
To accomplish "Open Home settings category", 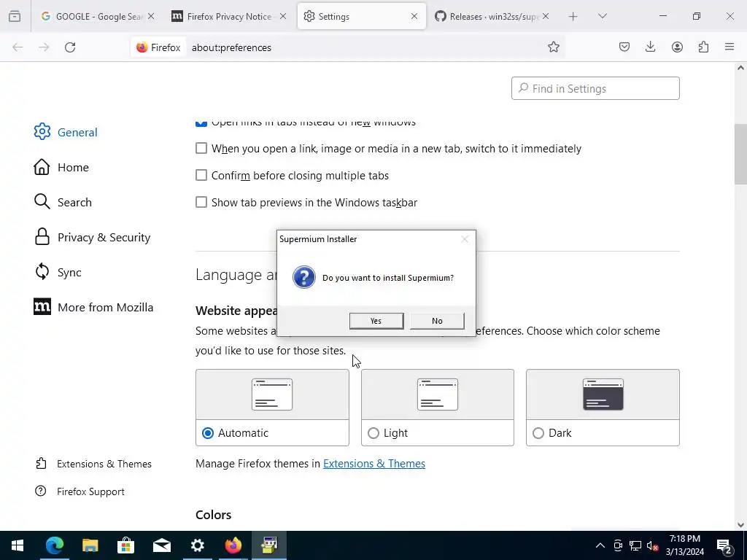I will coord(61,167).
